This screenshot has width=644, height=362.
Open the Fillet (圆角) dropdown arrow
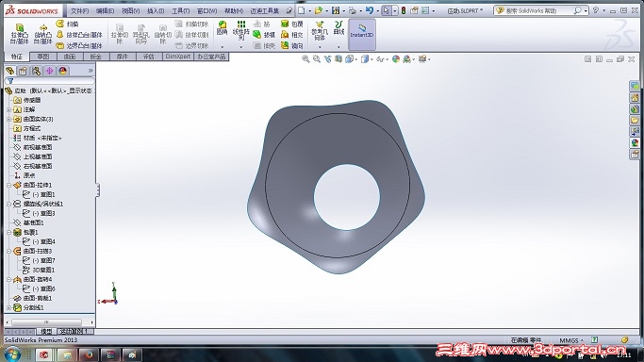tap(223, 47)
